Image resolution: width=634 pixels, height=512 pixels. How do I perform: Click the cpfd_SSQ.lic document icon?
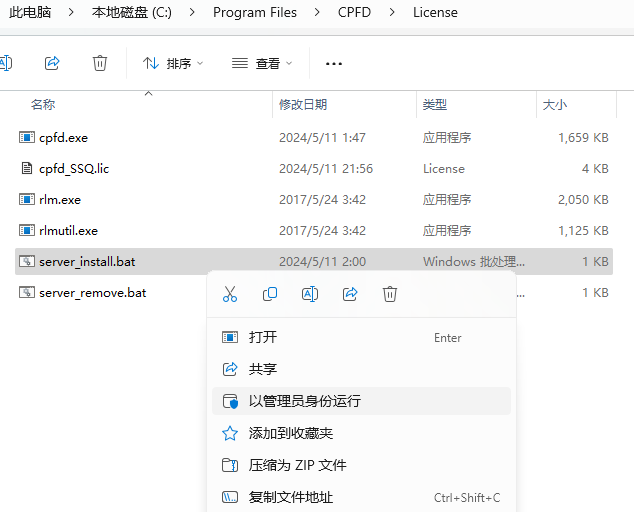(x=27, y=168)
